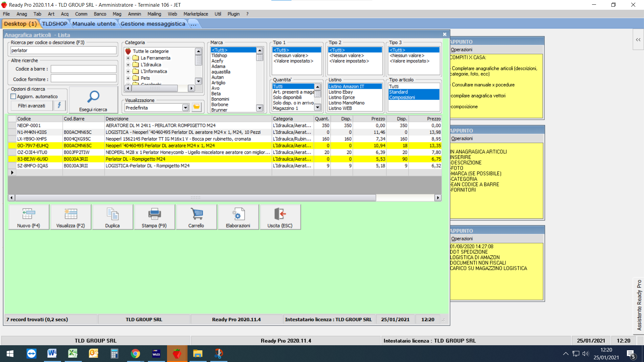Open Windows Start menu
The image size is (644, 362).
point(10,353)
